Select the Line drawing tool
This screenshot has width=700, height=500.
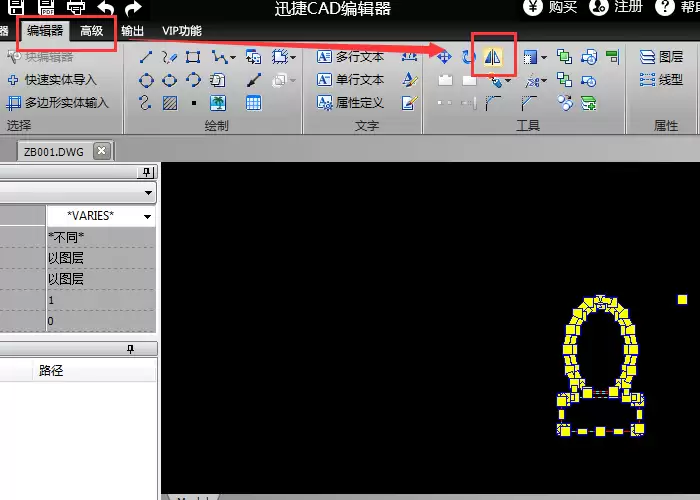click(146, 57)
